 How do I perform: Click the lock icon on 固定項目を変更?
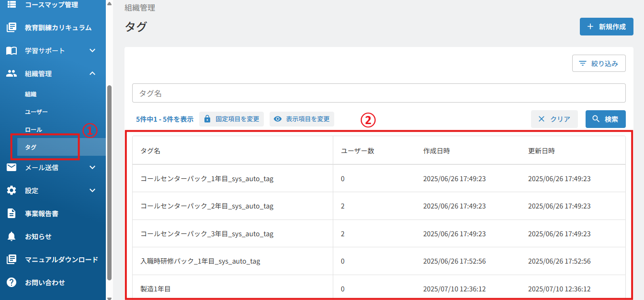207,119
